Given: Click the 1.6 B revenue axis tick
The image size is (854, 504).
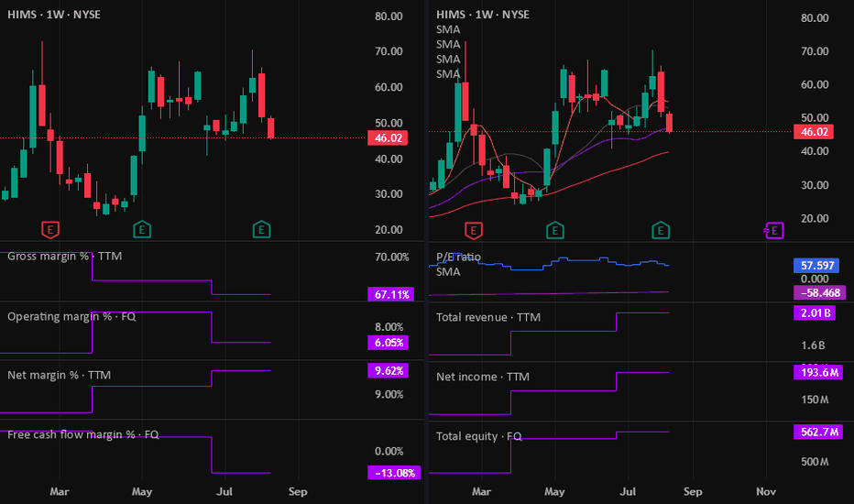Looking at the screenshot, I should point(813,345).
